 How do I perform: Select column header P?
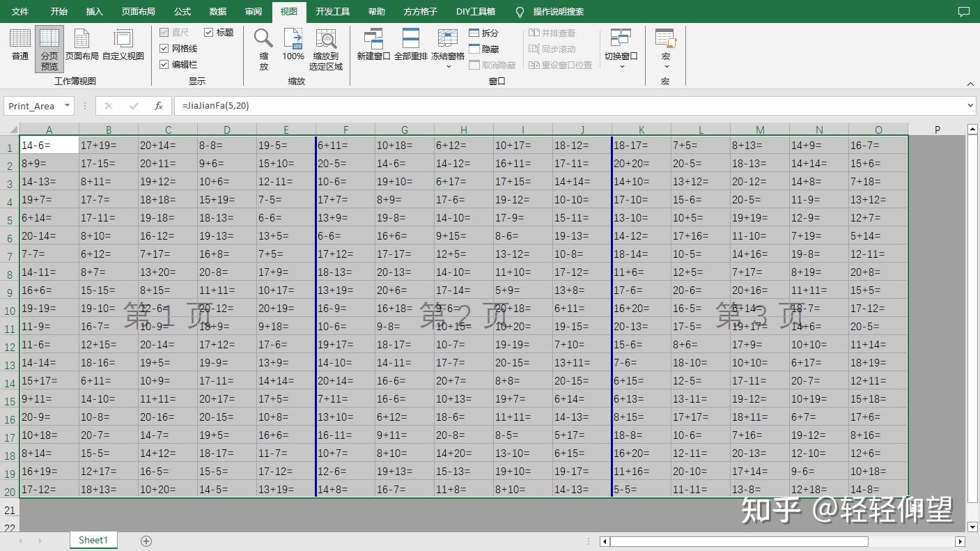coord(938,130)
